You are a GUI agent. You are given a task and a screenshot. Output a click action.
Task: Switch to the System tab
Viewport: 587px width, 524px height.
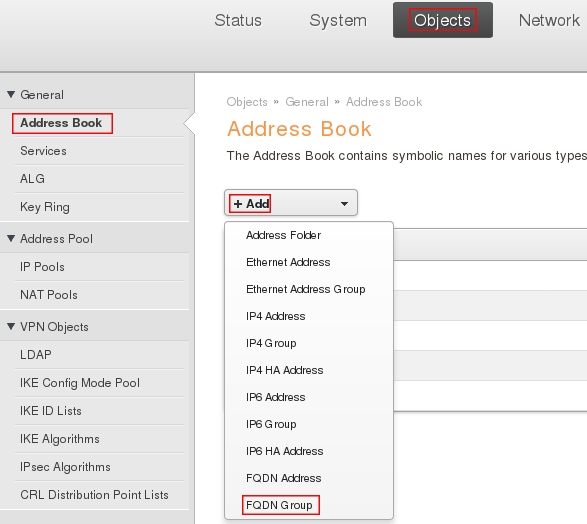pos(338,20)
